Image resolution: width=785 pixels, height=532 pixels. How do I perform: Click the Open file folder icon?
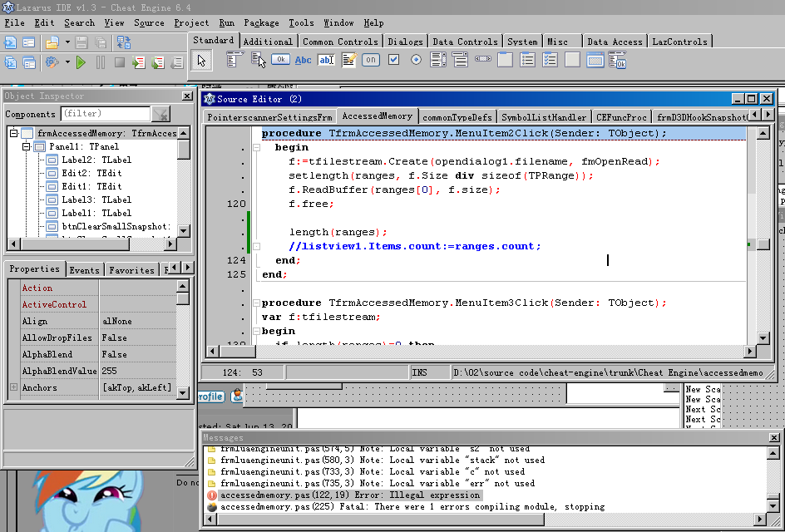[x=52, y=42]
